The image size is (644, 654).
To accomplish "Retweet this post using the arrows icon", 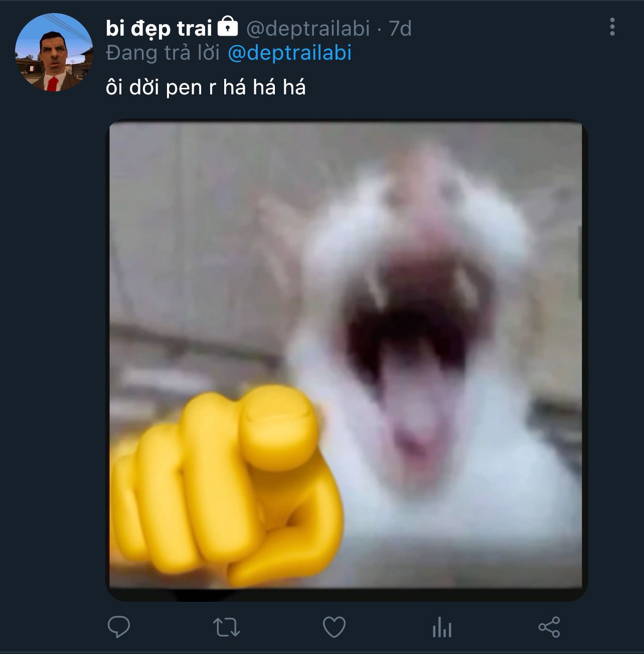I will [226, 627].
